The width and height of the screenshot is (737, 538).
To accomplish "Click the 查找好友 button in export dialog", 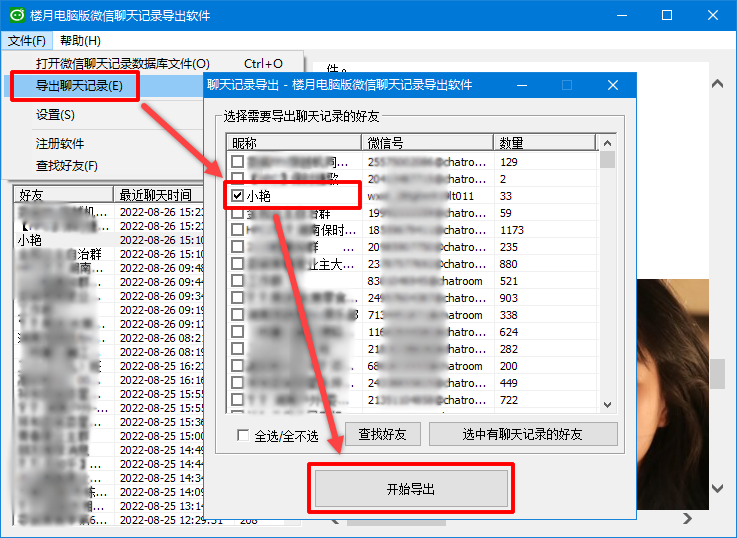I will point(383,434).
